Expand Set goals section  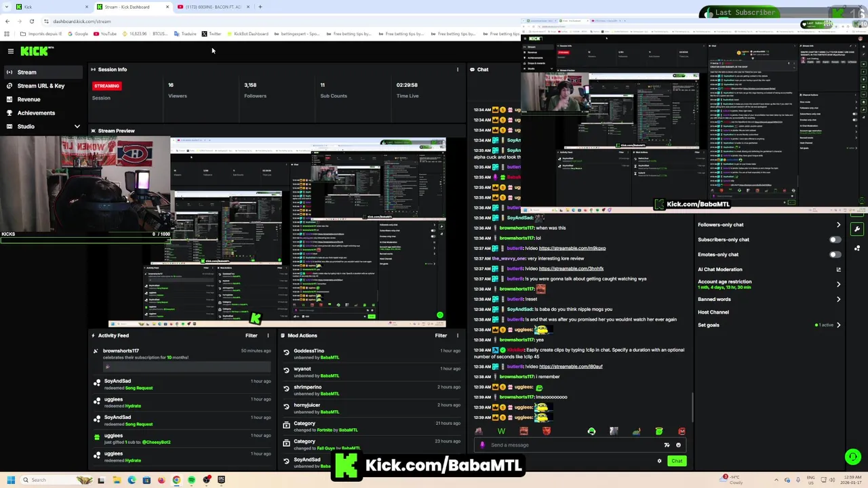click(x=838, y=325)
